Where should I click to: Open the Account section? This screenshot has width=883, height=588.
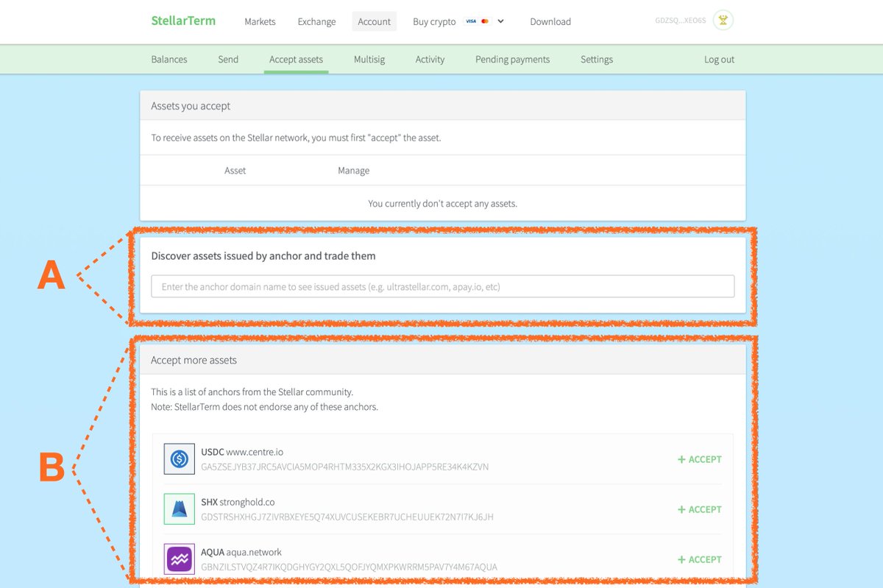pyautogui.click(x=374, y=21)
